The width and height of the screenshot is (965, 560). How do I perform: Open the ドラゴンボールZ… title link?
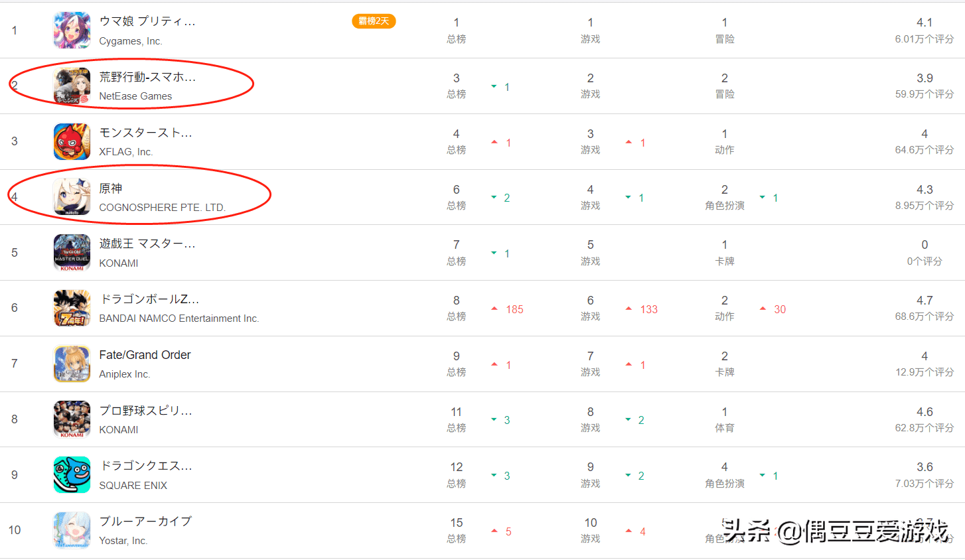click(149, 299)
